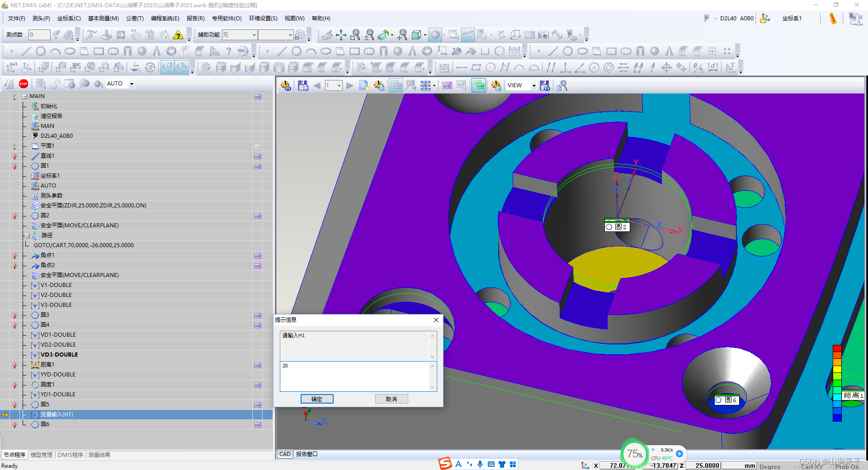The width and height of the screenshot is (868, 470).
Task: Toggle the light bulb beside 圆2
Action: 14,216
